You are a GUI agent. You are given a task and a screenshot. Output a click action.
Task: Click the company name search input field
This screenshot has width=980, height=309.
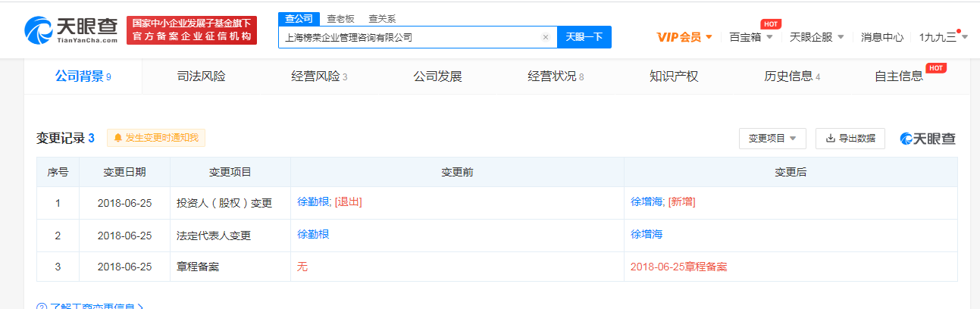click(x=409, y=36)
